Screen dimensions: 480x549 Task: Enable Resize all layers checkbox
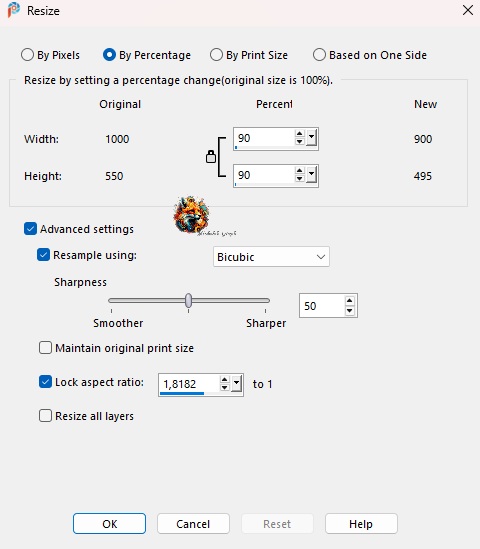(45, 416)
